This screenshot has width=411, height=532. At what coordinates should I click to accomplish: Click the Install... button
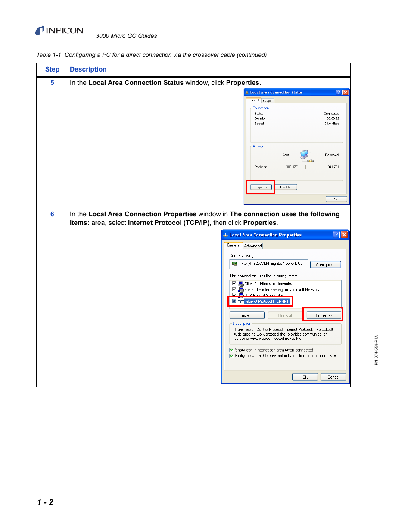click(x=247, y=315)
